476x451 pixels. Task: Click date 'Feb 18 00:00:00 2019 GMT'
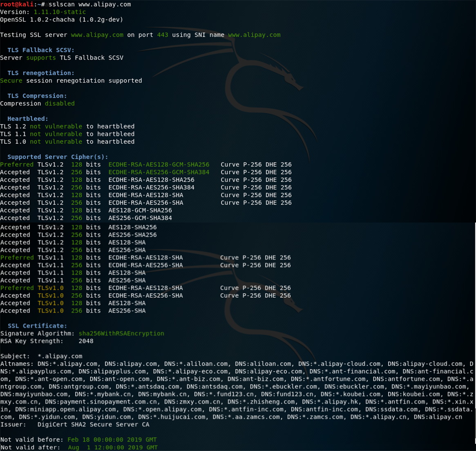pyautogui.click(x=112, y=440)
